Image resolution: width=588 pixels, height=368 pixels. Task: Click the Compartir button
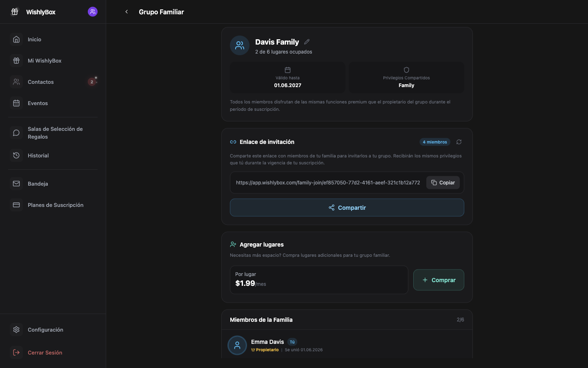tap(347, 208)
